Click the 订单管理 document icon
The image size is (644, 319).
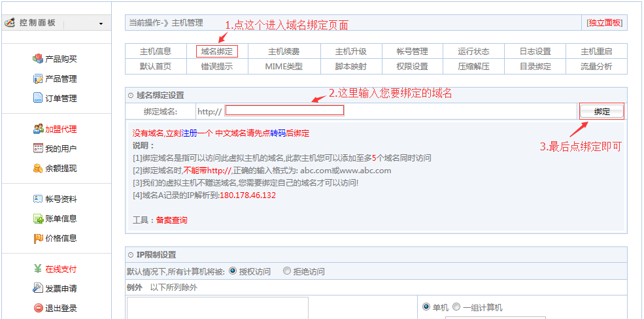38,99
